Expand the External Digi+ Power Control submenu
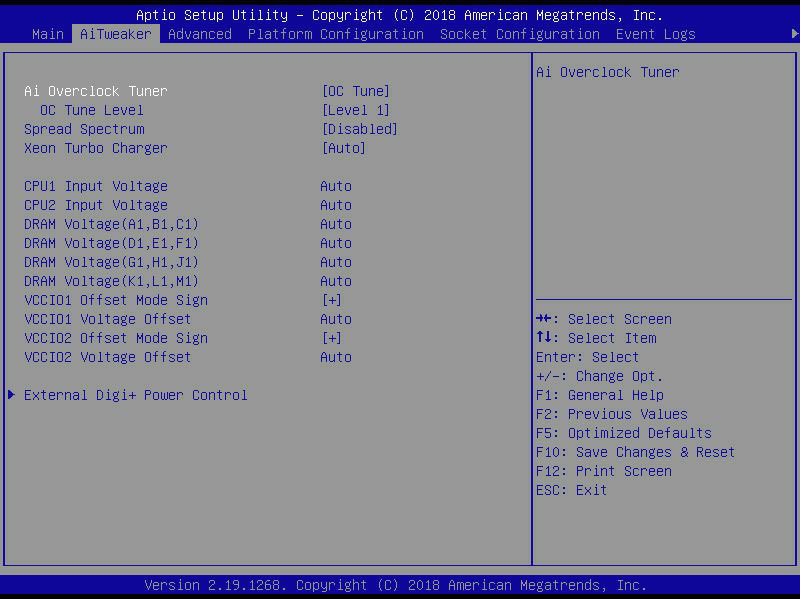Viewport: 800px width, 599px height. point(135,395)
